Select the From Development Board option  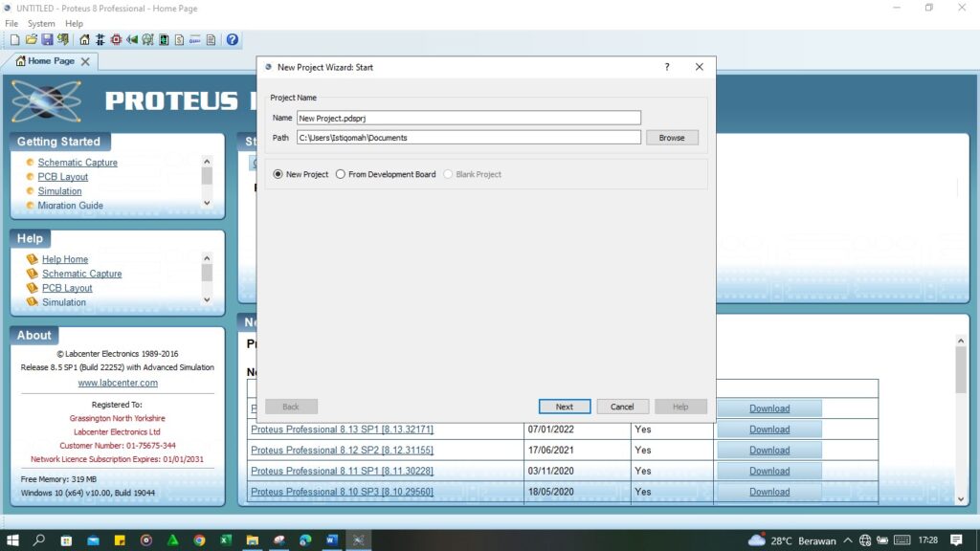(340, 174)
